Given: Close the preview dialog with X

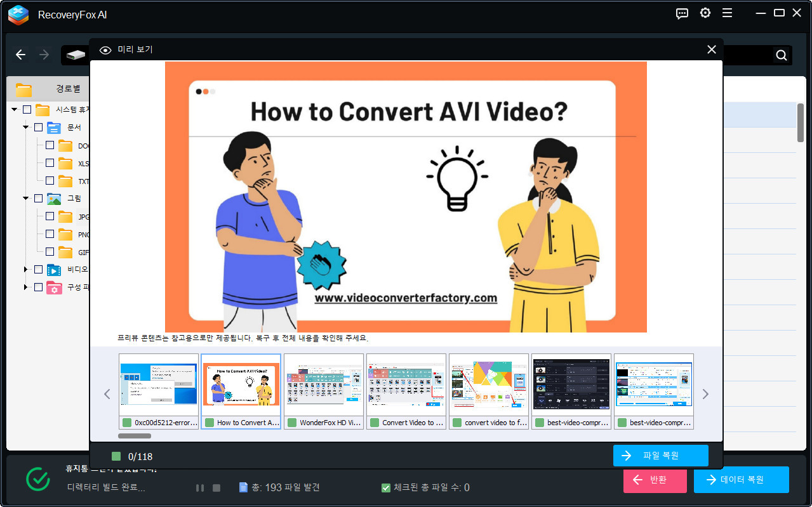Looking at the screenshot, I should tap(712, 49).
